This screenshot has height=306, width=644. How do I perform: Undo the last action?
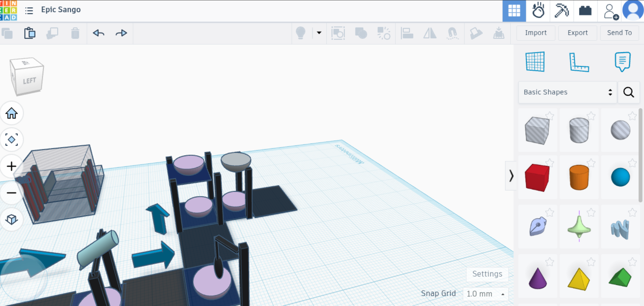point(99,33)
